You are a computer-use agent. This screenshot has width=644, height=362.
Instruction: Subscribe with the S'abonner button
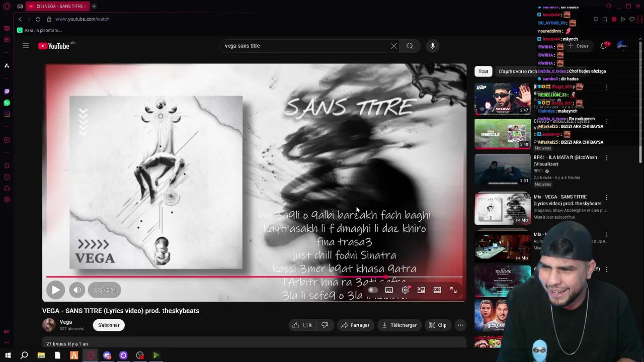click(x=109, y=325)
